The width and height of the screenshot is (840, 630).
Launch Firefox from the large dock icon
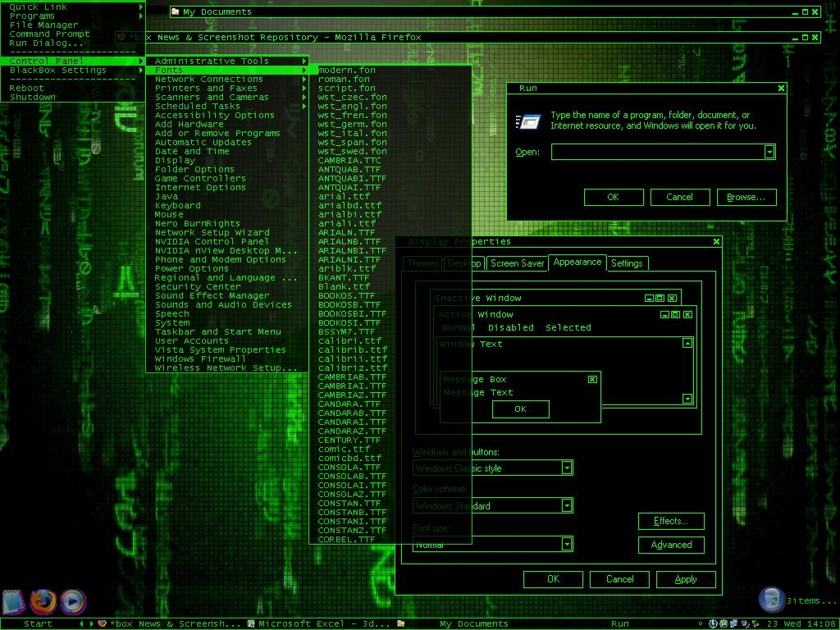[43, 601]
